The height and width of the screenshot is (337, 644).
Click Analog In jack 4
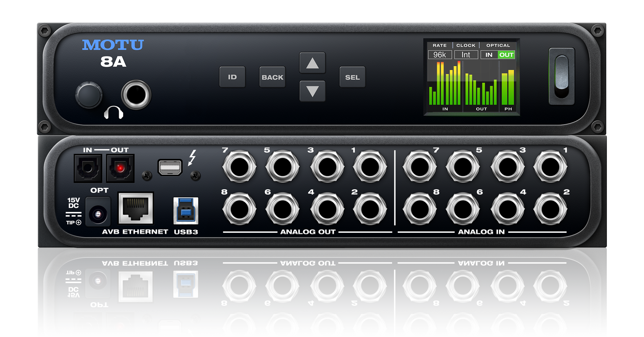tap(508, 209)
